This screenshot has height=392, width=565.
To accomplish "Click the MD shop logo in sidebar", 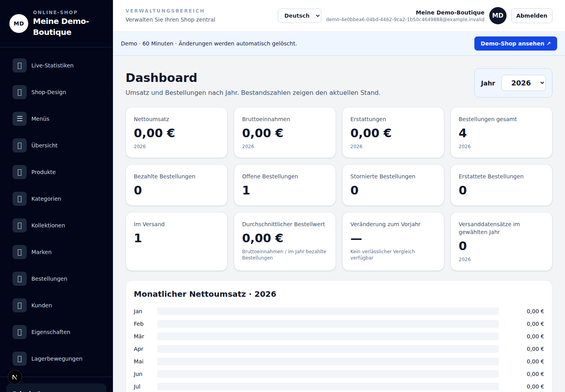I will point(19,24).
